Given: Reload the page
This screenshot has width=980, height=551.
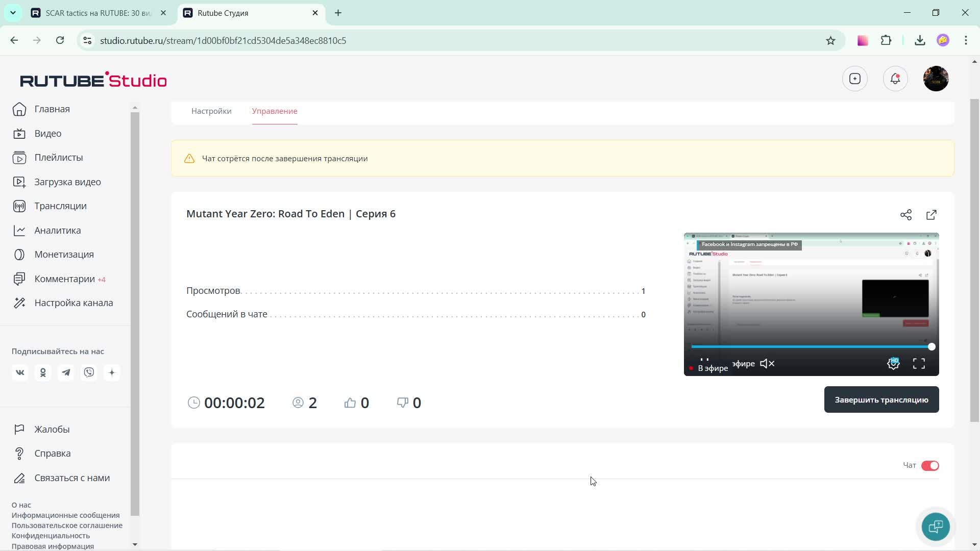Looking at the screenshot, I should pos(60,40).
